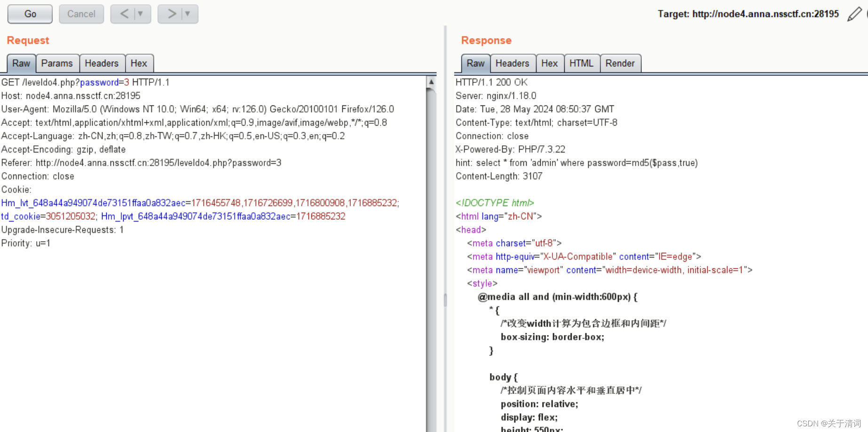Select the Hex tab of the Response
The image size is (868, 432).
(550, 63)
